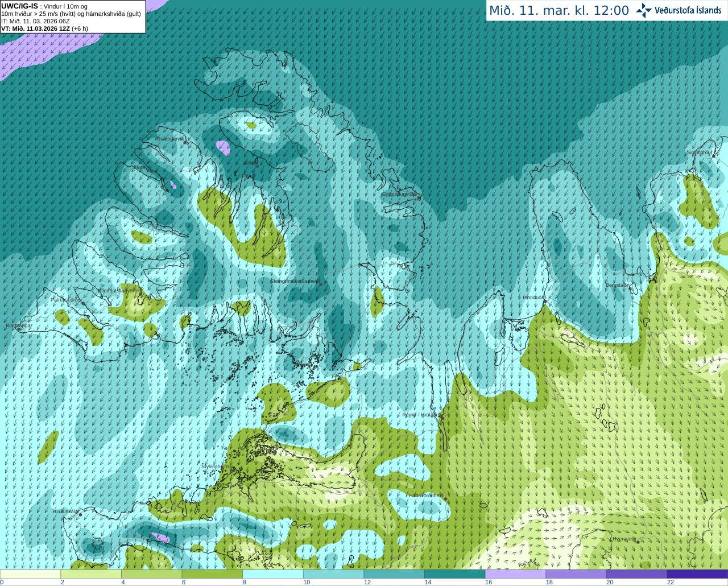Click the Gjögurflugvöllur station label
728x586 pixels.
point(399,195)
